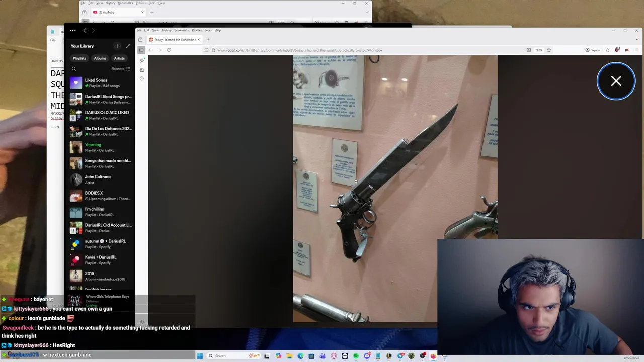Viewport: 644px width, 362px height.
Task: Reset the 290% zoom level indicator
Action: (538, 50)
